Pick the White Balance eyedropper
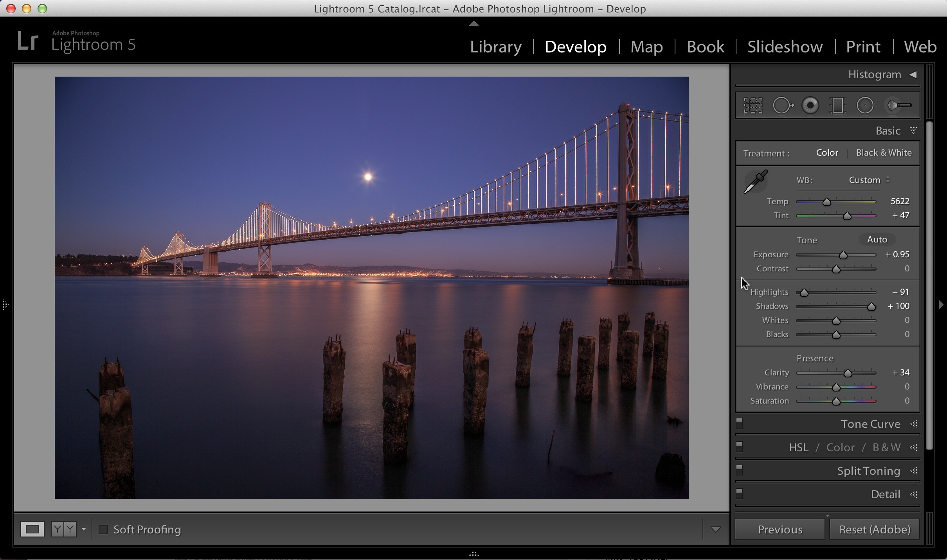Screen dimensions: 947x560 [x=756, y=181]
